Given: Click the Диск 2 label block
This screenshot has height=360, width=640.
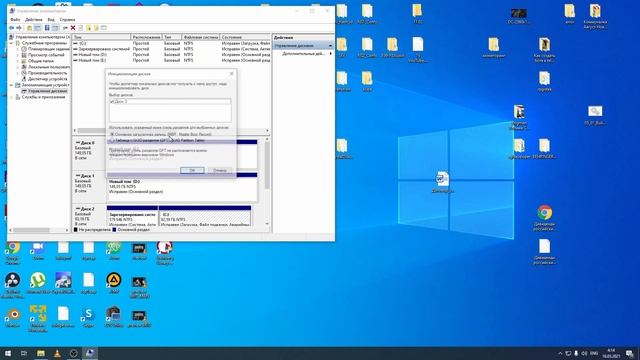Looking at the screenshot, I should pos(89,216).
